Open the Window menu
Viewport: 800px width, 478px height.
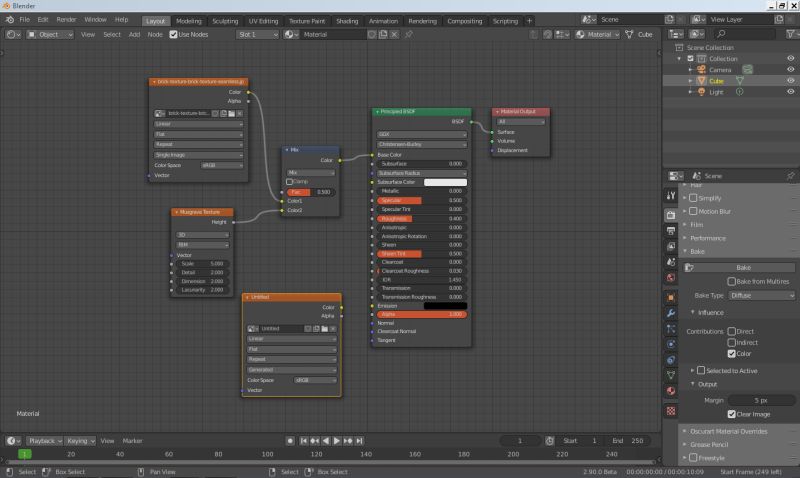click(95, 20)
